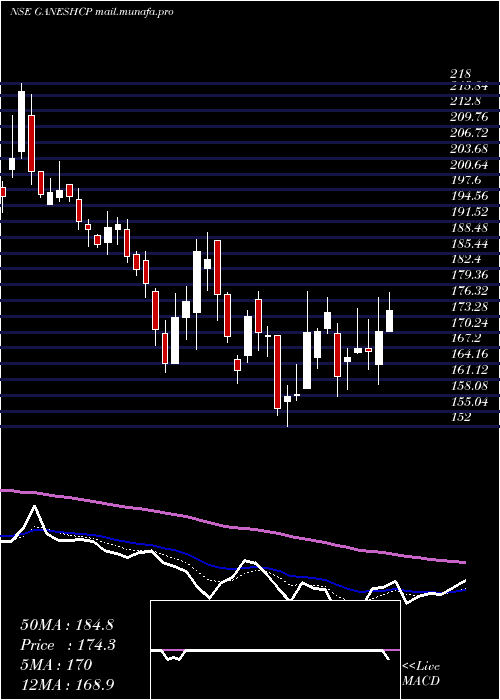500x700 pixels.
Task: Select the 188.48 axis label
Action: point(469,227)
